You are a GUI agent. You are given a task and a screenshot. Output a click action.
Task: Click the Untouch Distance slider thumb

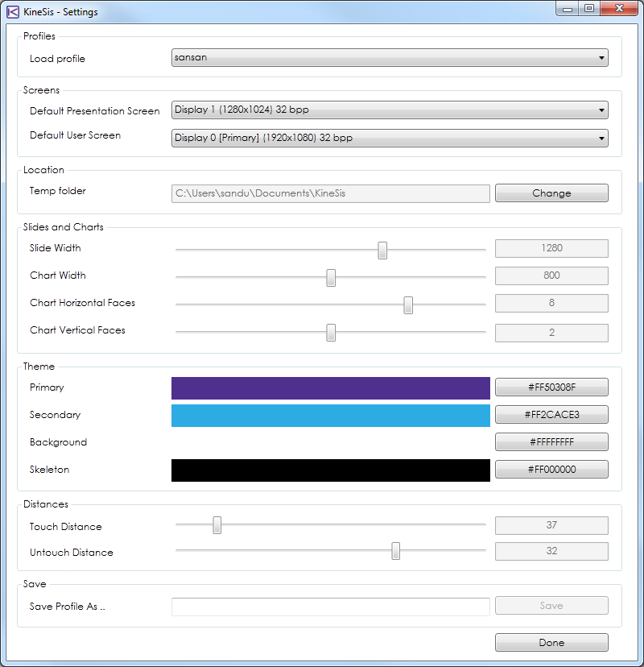(x=395, y=551)
